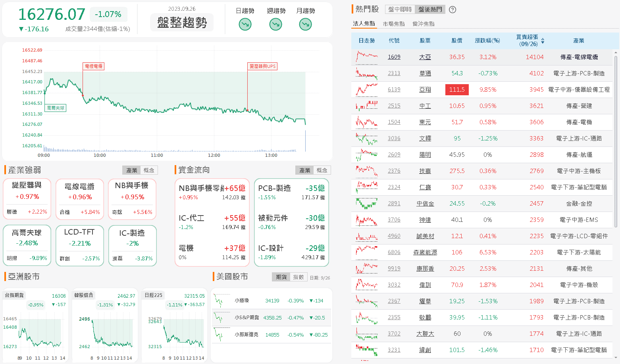Open the 森崴能源 stock link
The width and height of the screenshot is (620, 364).
(425, 252)
